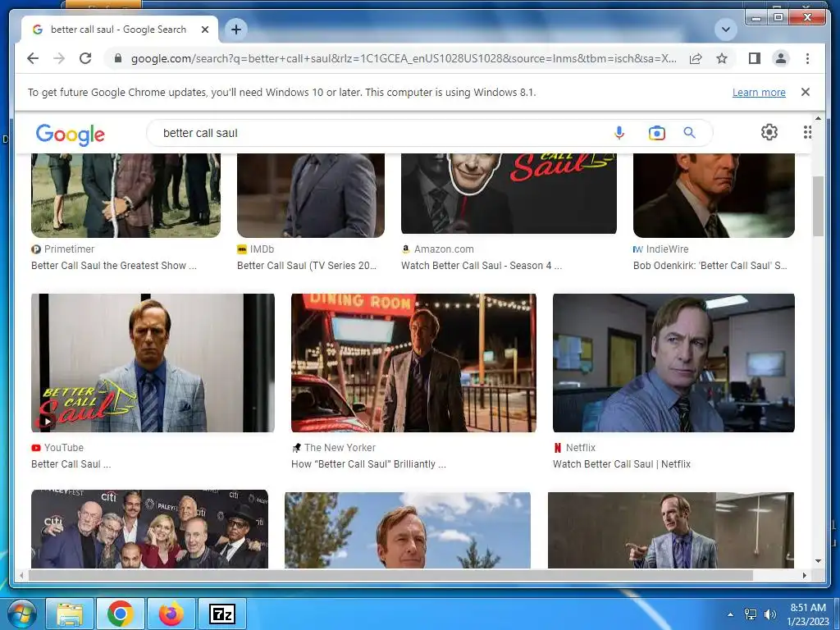Go back to the previous page

click(33, 58)
